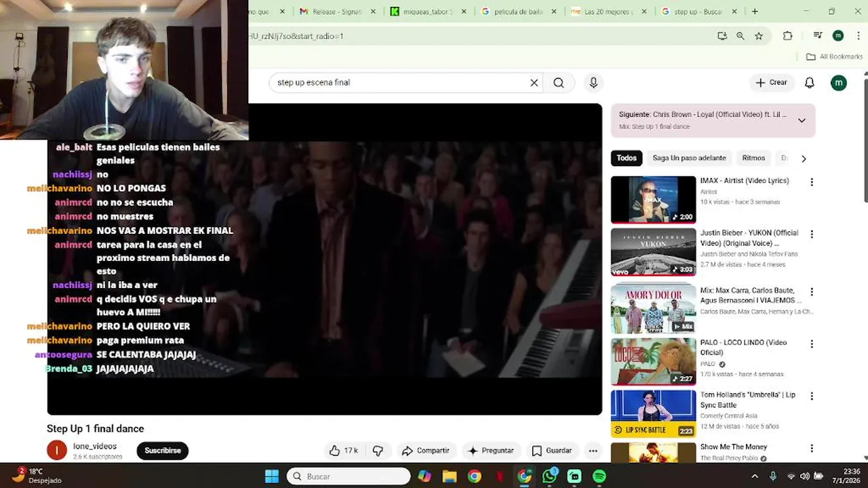Click the Preguntar button
The image size is (868, 488).
click(x=490, y=451)
